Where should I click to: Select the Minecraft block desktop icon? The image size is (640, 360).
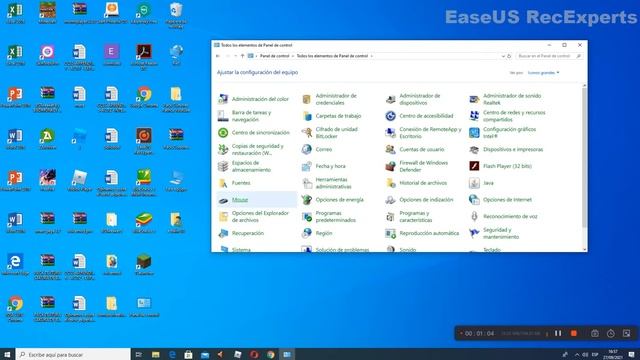point(144,264)
